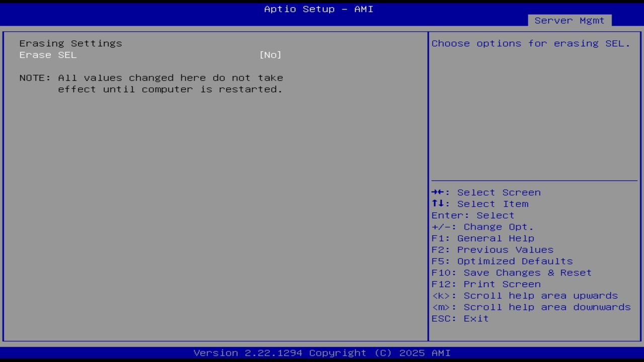Switch to the Server Mgmt tab
This screenshot has width=644, height=362.
coord(569,21)
